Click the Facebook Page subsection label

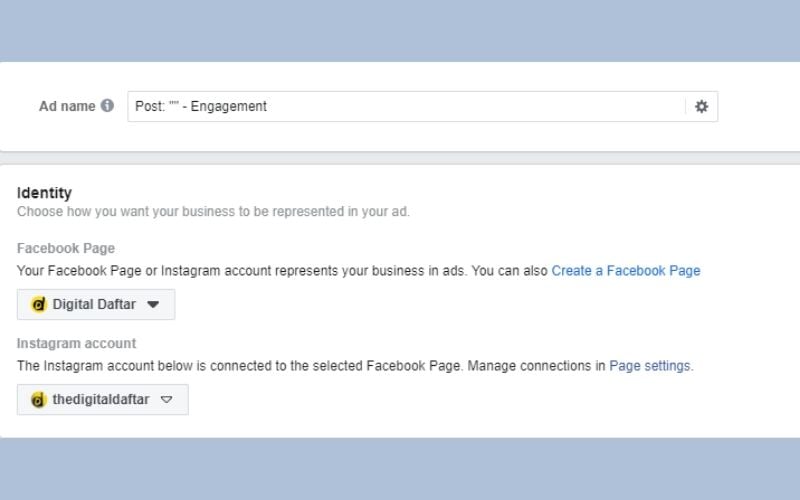coord(66,248)
